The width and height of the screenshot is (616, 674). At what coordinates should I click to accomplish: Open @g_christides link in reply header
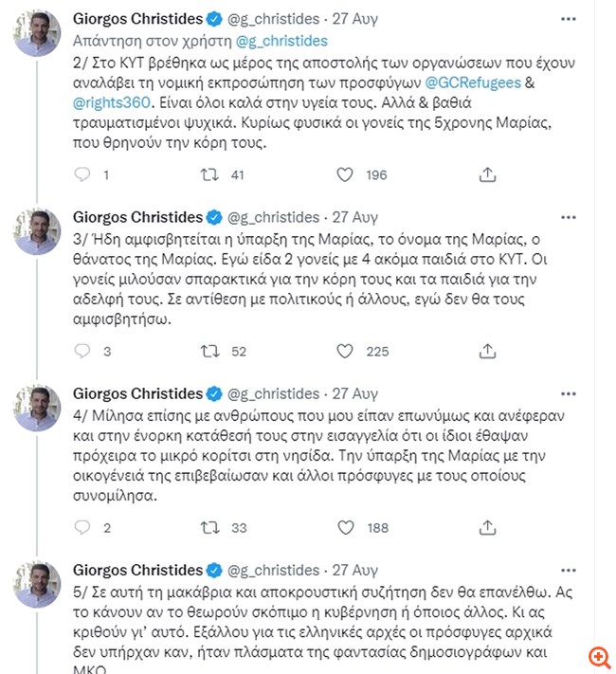pyautogui.click(x=281, y=41)
